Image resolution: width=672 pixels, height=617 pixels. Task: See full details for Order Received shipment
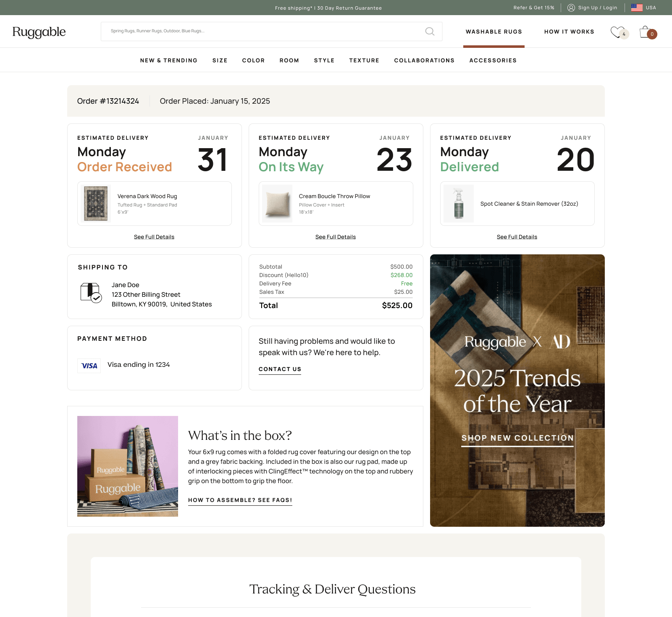tap(154, 237)
